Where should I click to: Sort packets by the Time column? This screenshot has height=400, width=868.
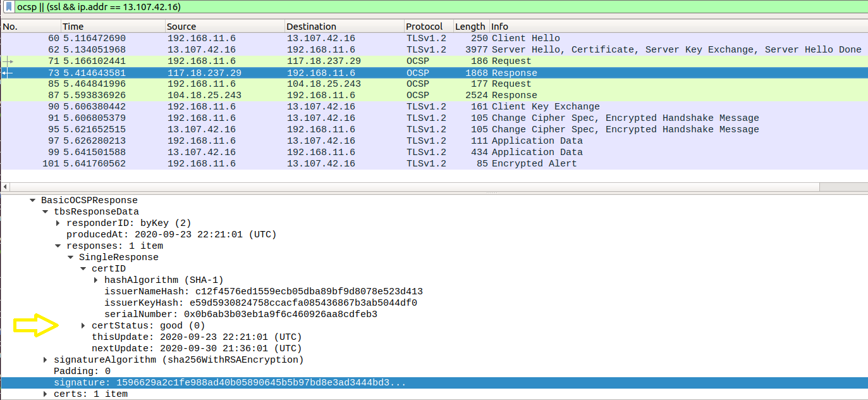(113, 27)
